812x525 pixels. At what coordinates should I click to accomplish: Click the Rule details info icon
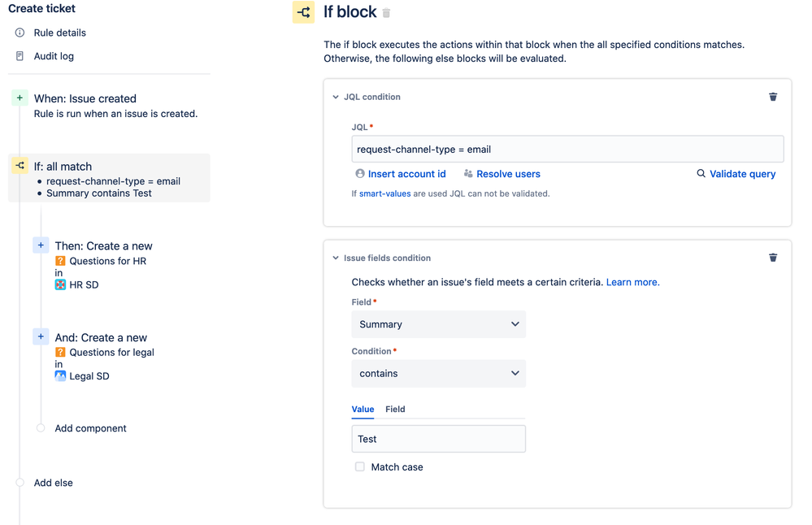(x=20, y=33)
